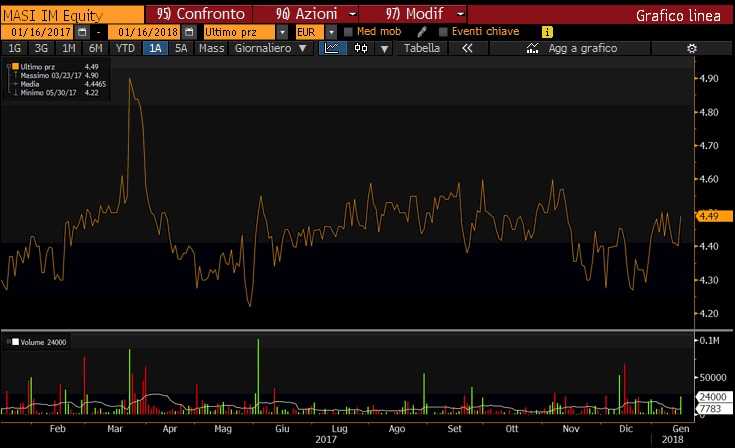Open the EUR currency dropdown
The width and height of the screenshot is (735, 448).
point(330,32)
